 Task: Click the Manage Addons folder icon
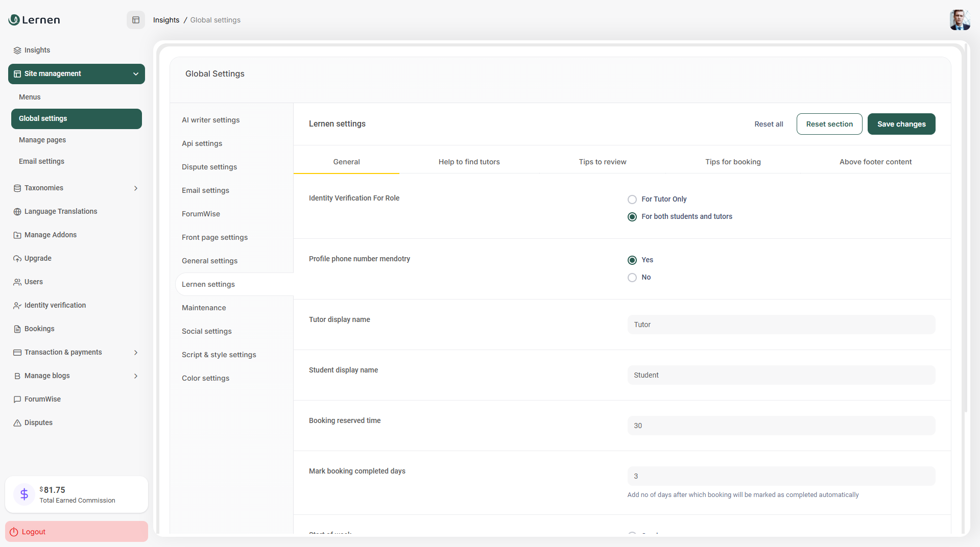click(17, 235)
